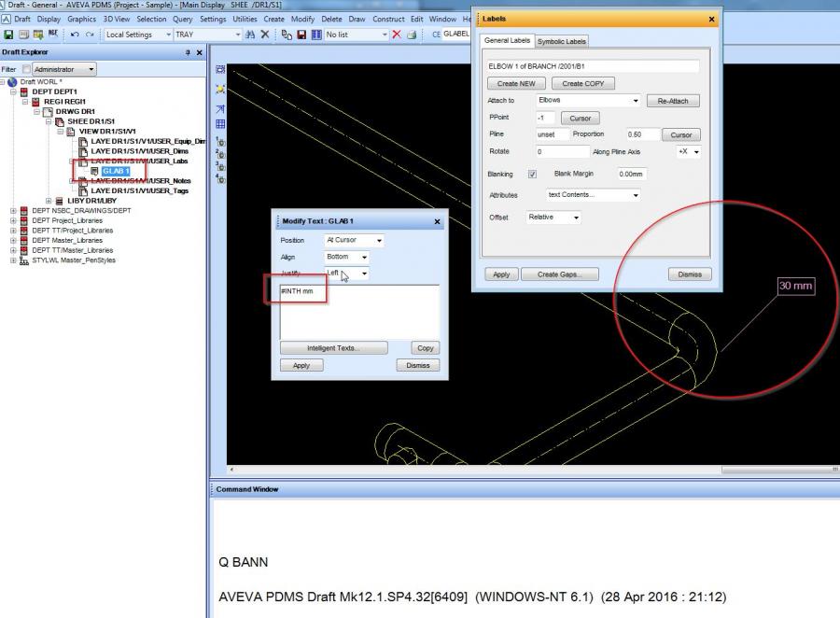Click the top frame icon in the vertical view toolbar
The height and width of the screenshot is (618, 840).
(x=220, y=70)
